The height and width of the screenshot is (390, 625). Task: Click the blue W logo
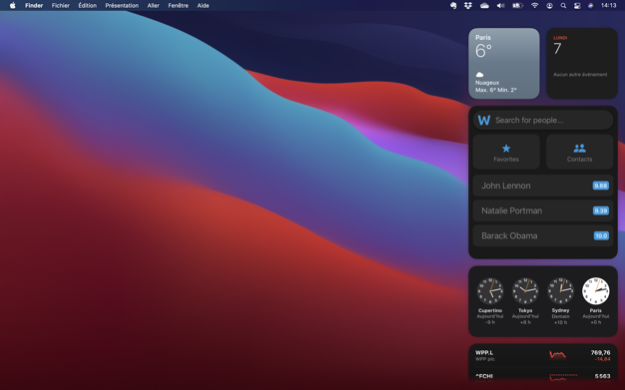pyautogui.click(x=484, y=120)
